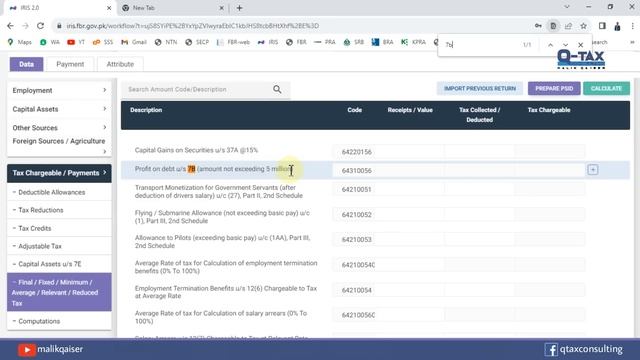Collapse Tax Chargeable / Payments section
This screenshot has height=360, width=640.
(x=59, y=173)
